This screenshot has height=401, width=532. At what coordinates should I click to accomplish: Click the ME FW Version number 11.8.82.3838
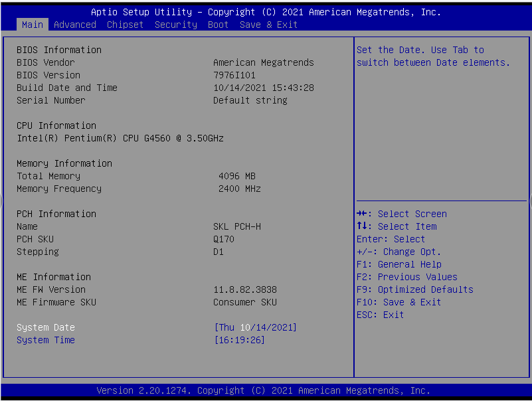[x=244, y=289]
